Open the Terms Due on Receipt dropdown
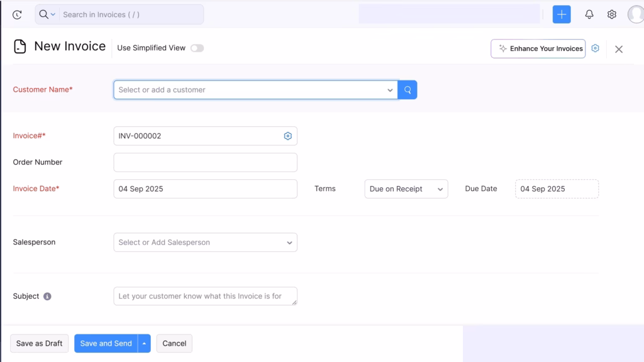 point(406,189)
